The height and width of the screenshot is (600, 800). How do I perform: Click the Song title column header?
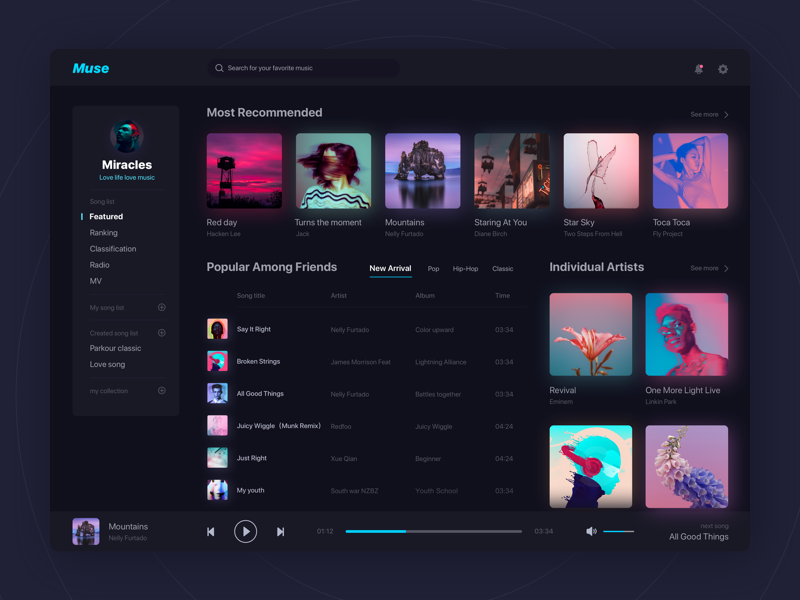(x=251, y=295)
